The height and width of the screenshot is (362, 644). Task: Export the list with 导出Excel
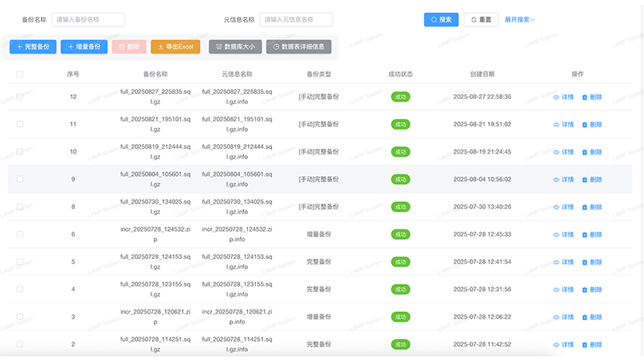[175, 47]
